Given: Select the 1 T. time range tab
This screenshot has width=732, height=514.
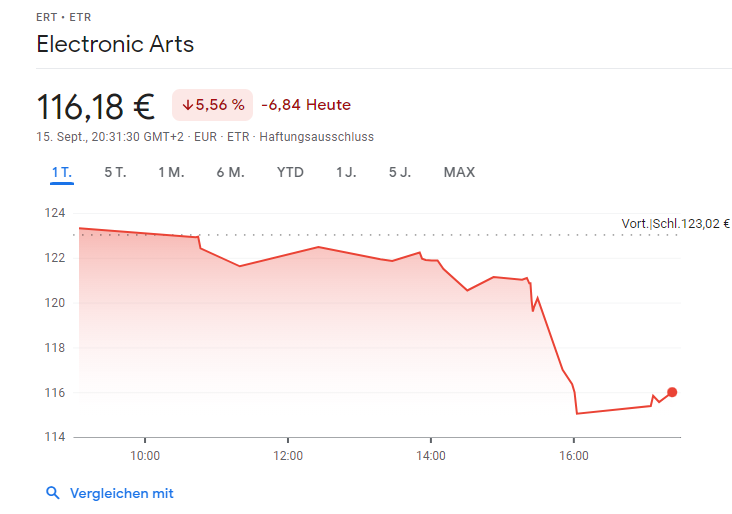Looking at the screenshot, I should 62,172.
